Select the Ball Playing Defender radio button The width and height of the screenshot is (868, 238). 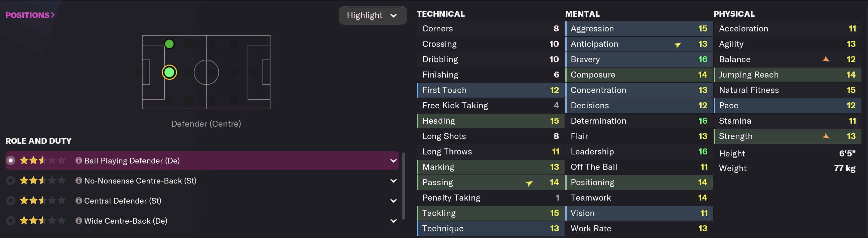[11, 160]
